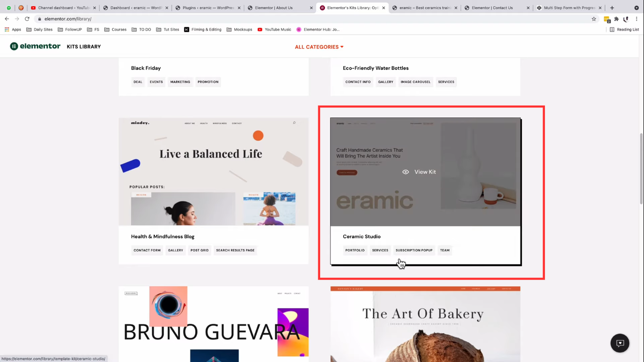The width and height of the screenshot is (644, 362).
Task: Open the Ceramic Studio kit title
Action: tap(362, 237)
